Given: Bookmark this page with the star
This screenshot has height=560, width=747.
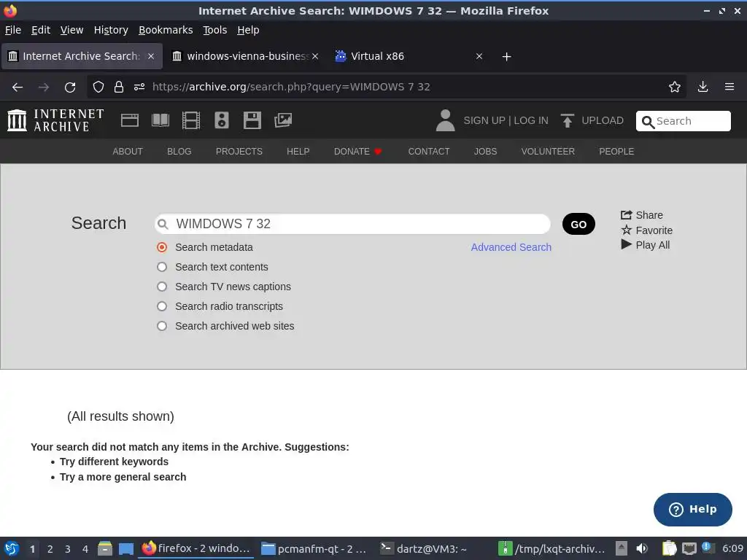Looking at the screenshot, I should 675,87.
